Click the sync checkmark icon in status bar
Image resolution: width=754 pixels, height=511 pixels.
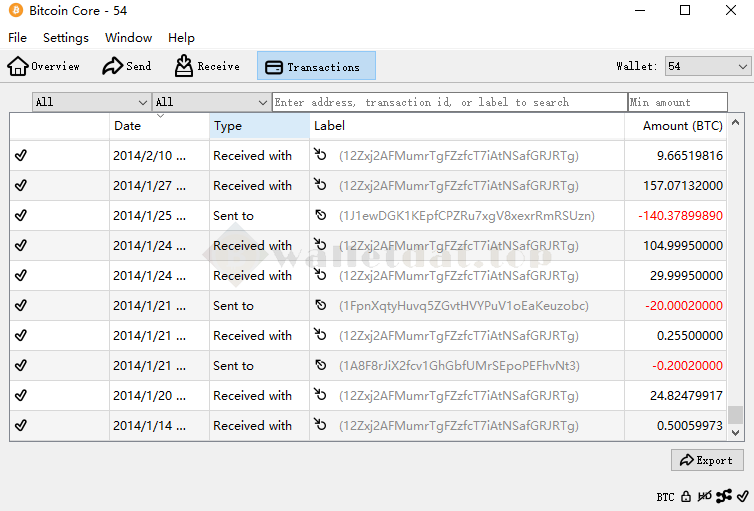(742, 496)
